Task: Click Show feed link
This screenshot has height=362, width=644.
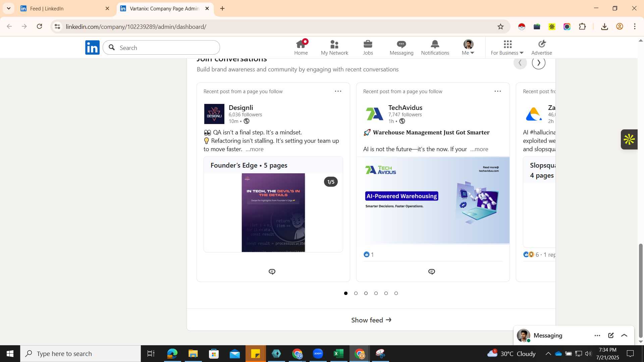Action: click(371, 320)
